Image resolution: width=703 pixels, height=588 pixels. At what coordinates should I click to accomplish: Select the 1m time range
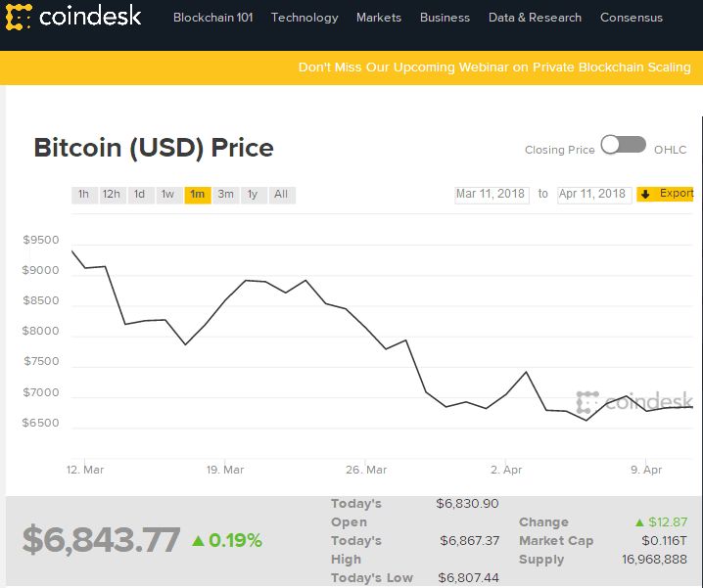pos(198,195)
